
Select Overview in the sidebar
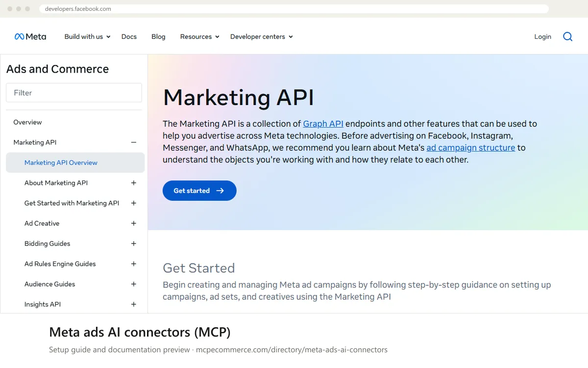pos(27,122)
